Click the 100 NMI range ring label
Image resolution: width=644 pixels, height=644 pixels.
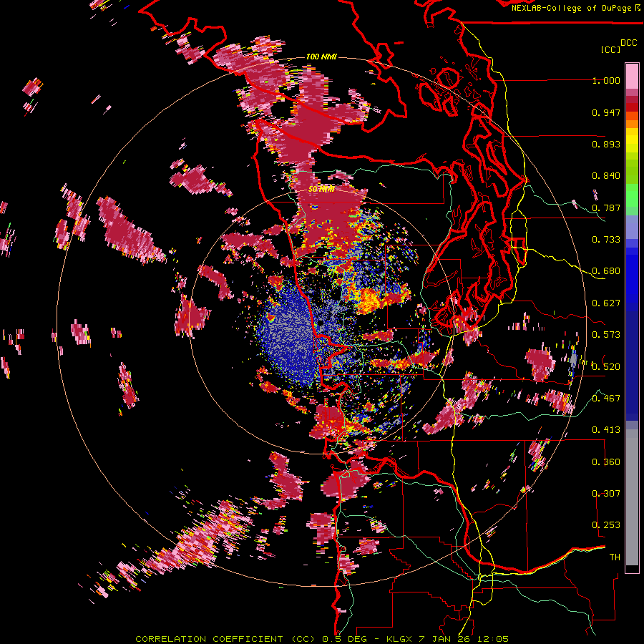[321, 57]
